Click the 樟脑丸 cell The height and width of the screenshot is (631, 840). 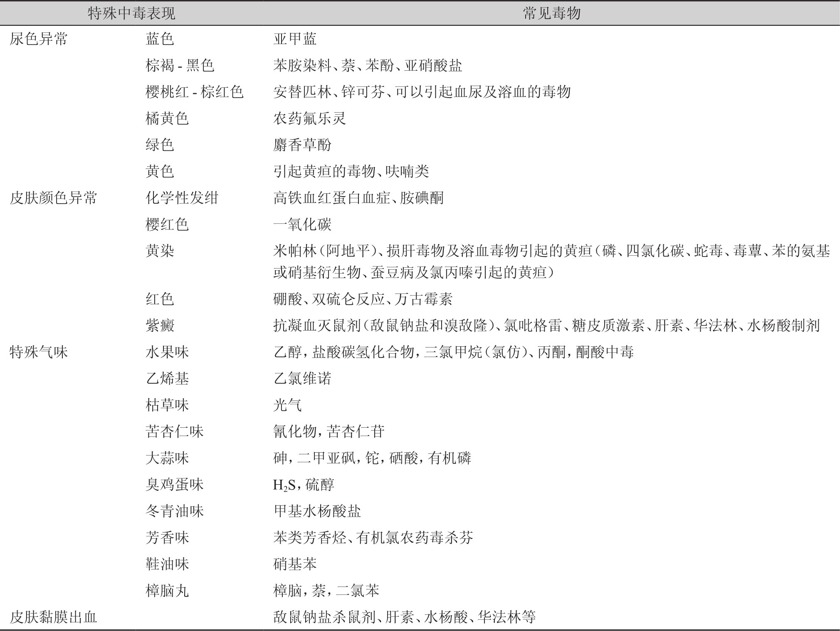167,591
